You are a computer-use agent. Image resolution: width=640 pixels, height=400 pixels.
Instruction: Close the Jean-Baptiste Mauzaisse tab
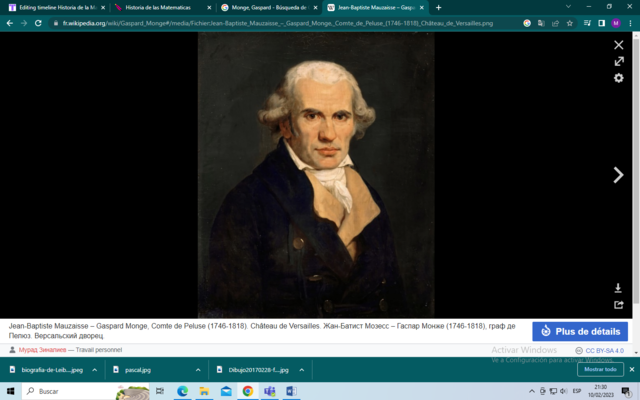click(x=422, y=7)
